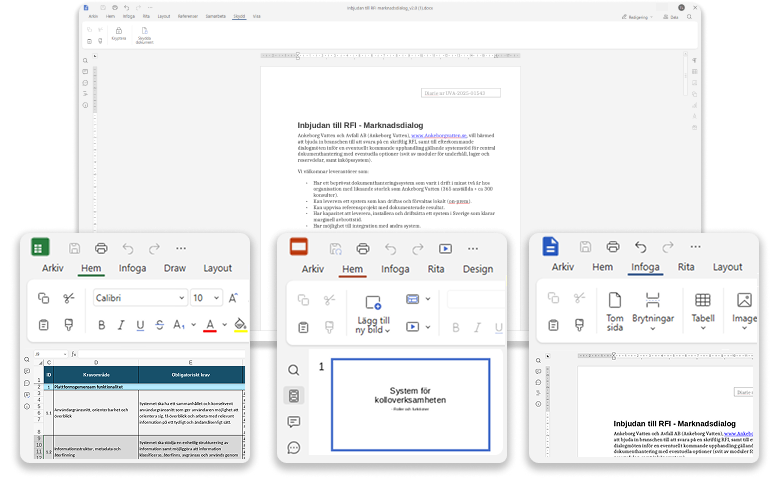Insert blank page via Tom sida

[615, 311]
